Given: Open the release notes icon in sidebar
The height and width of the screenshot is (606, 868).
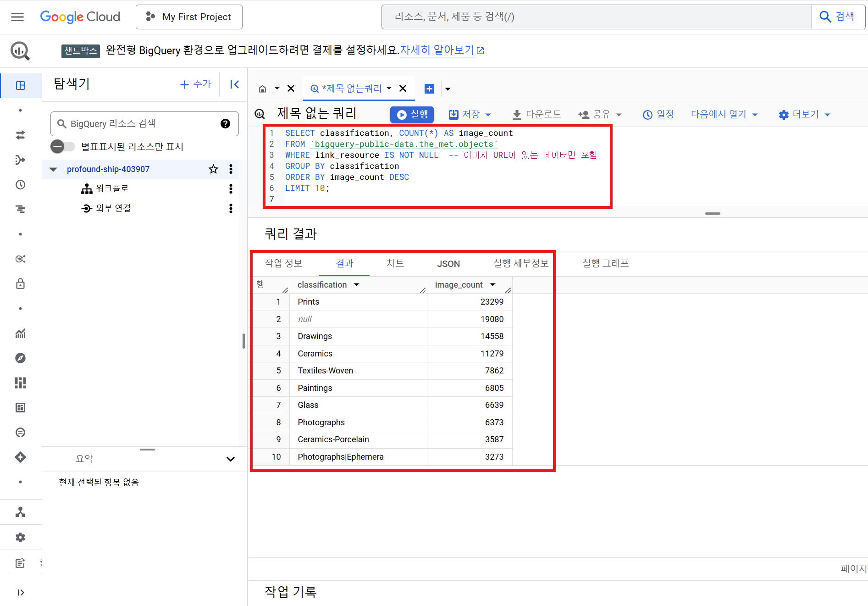Looking at the screenshot, I should click(20, 563).
